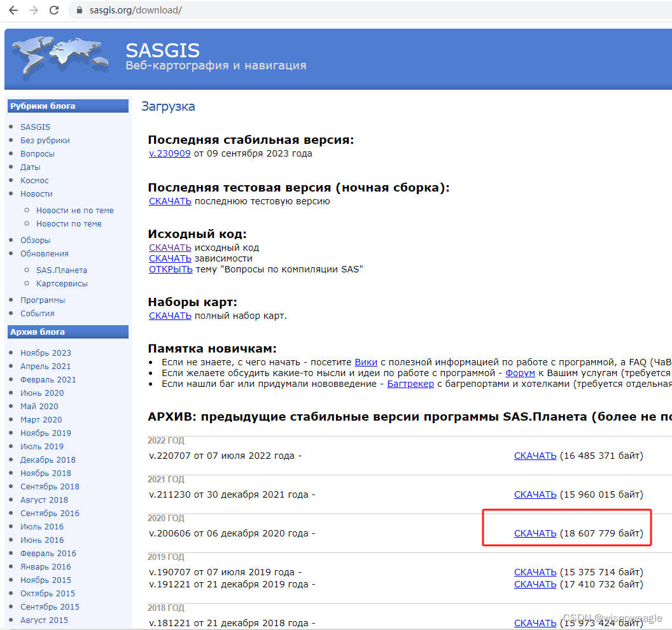The width and height of the screenshot is (672, 630).
Task: Open the Багтрекер link
Action: click(410, 384)
